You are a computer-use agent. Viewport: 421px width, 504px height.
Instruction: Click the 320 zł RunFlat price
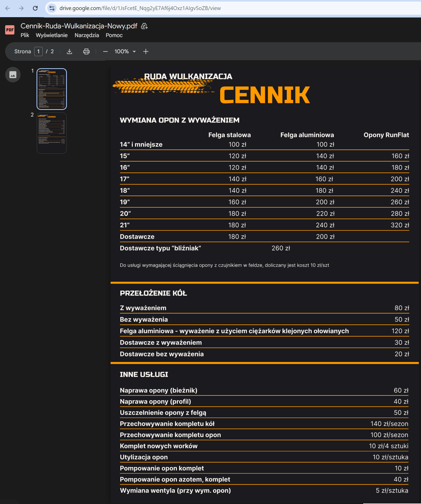(x=400, y=225)
